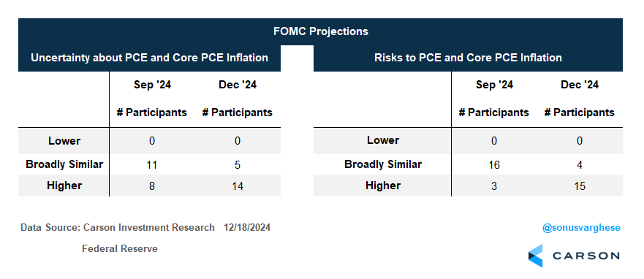Click the Uncertainty about PCE Inflation heading
Screen dimensions: 644x279
150,58
